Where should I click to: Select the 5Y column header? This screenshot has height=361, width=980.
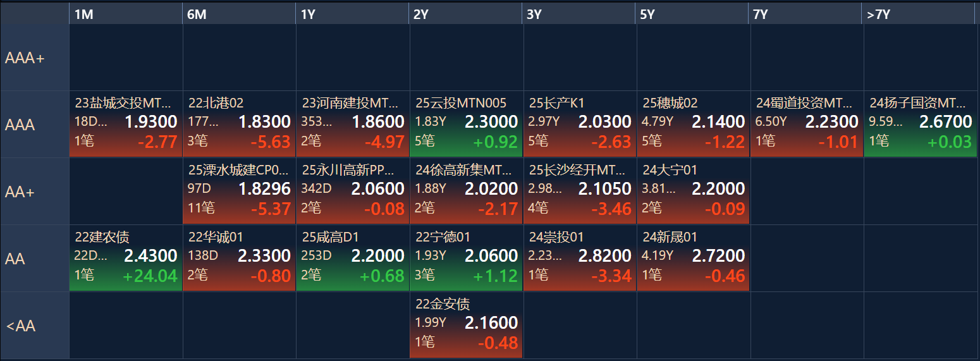tap(693, 14)
